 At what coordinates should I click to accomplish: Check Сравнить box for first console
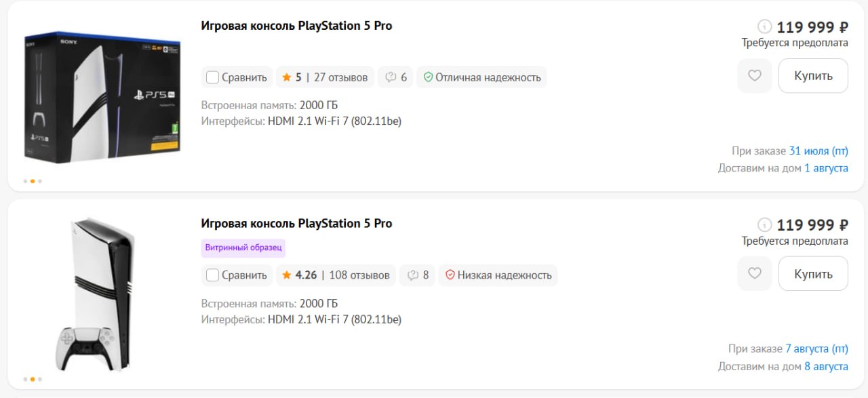coord(212,77)
